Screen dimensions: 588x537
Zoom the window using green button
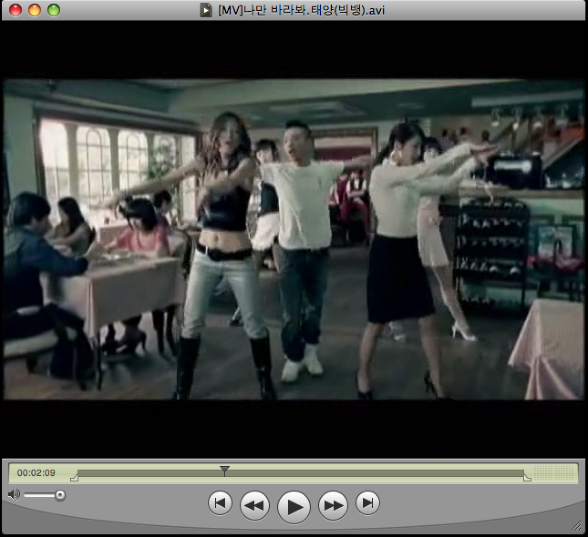[54, 10]
